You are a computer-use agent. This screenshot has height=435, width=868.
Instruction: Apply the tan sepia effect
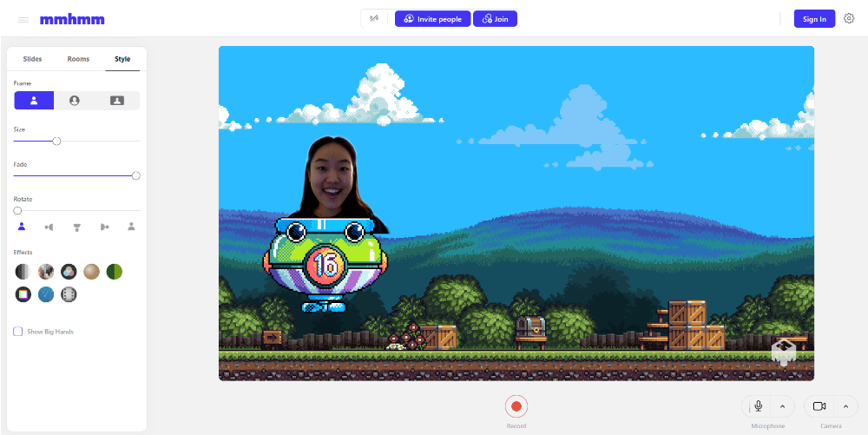click(x=91, y=272)
